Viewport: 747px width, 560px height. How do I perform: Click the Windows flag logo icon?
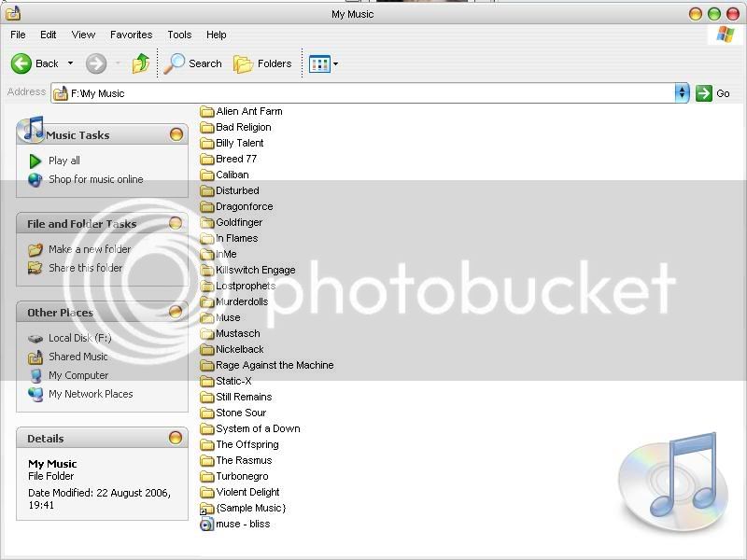point(726,35)
